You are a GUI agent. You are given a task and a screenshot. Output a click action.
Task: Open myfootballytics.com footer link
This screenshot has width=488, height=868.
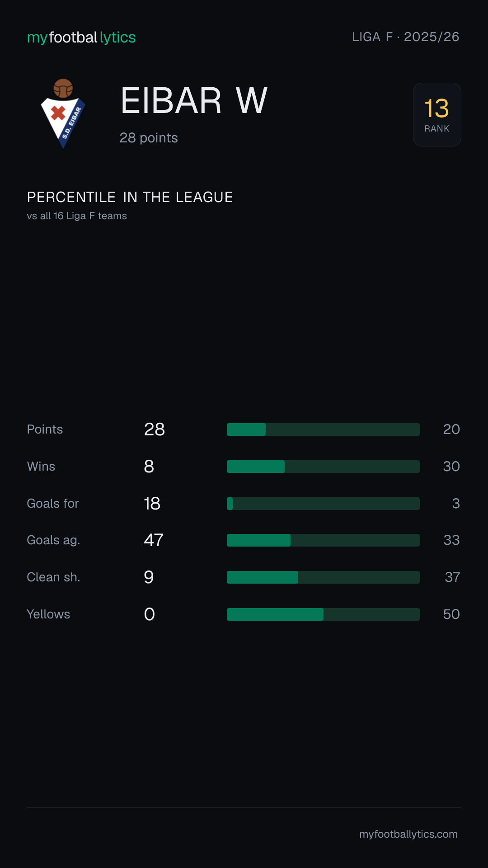click(408, 834)
